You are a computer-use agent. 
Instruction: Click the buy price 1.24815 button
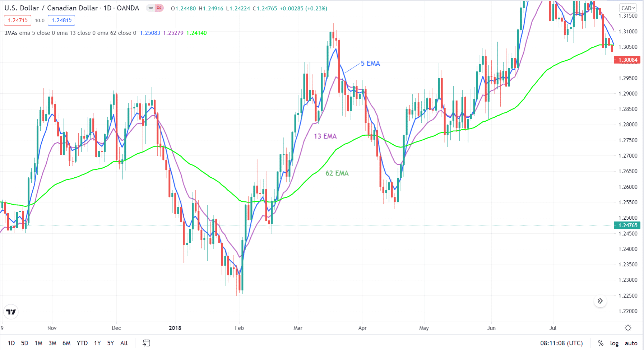tap(61, 20)
